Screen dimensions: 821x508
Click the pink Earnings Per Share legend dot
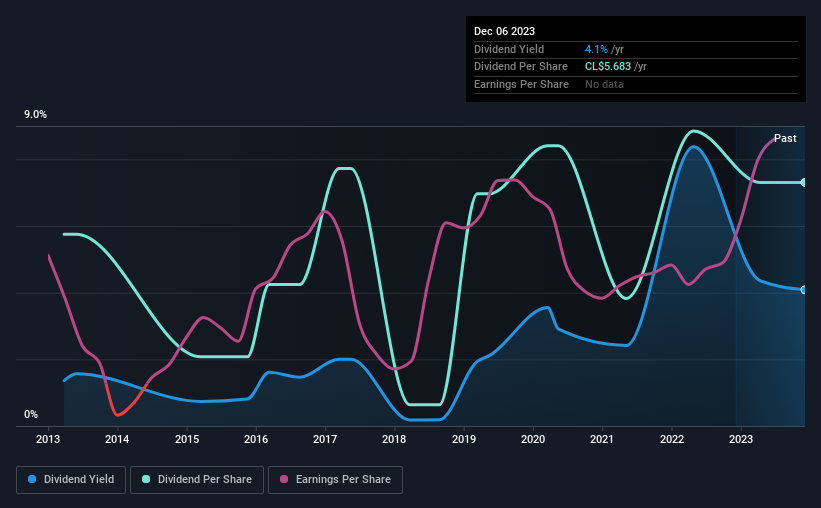(x=284, y=479)
